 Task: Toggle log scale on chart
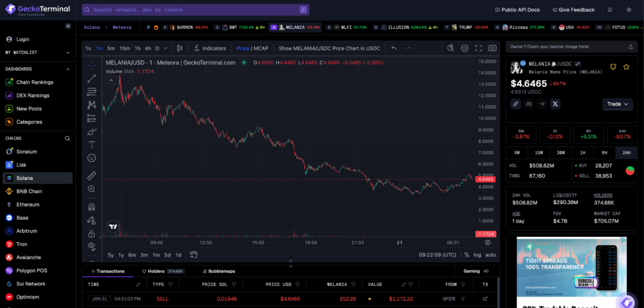point(477,255)
